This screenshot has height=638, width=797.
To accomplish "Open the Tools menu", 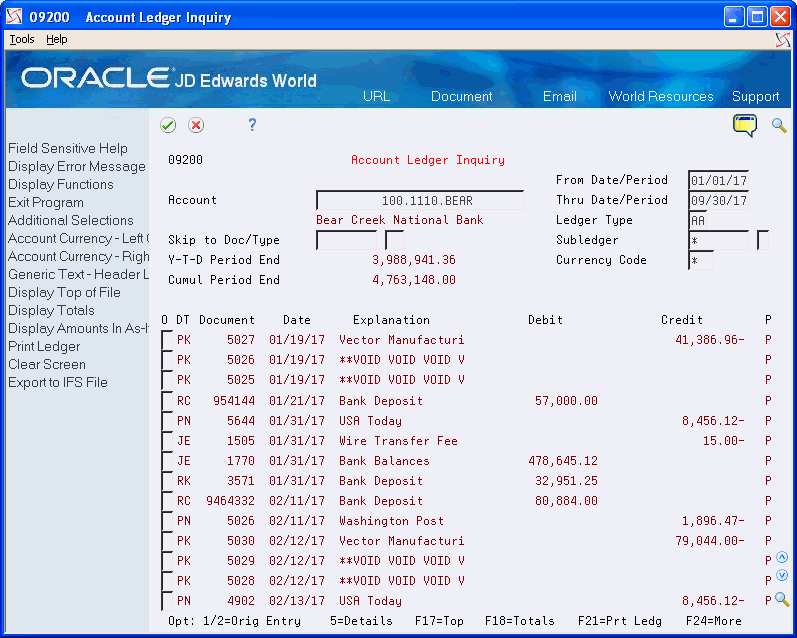I will [x=22, y=39].
